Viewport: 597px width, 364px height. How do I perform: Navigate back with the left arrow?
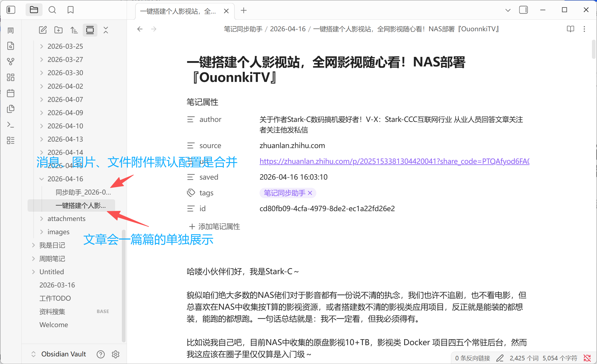pyautogui.click(x=140, y=29)
